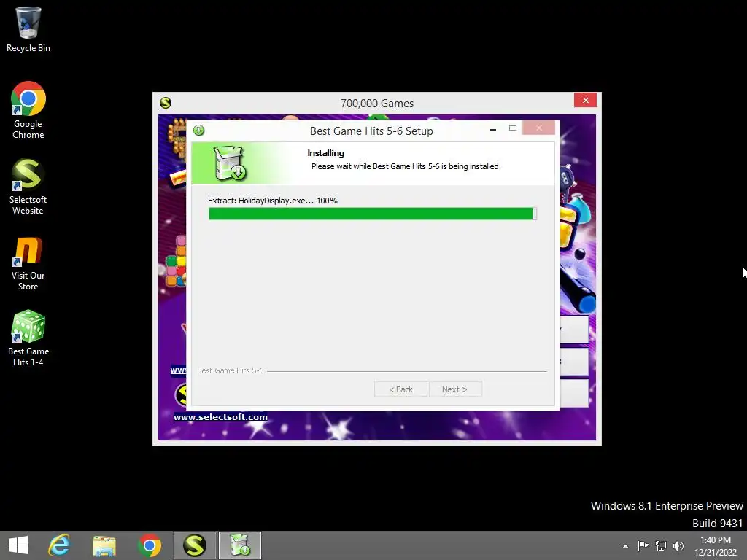Open the Action Center flag icon
The height and width of the screenshot is (560, 747).
click(643, 545)
